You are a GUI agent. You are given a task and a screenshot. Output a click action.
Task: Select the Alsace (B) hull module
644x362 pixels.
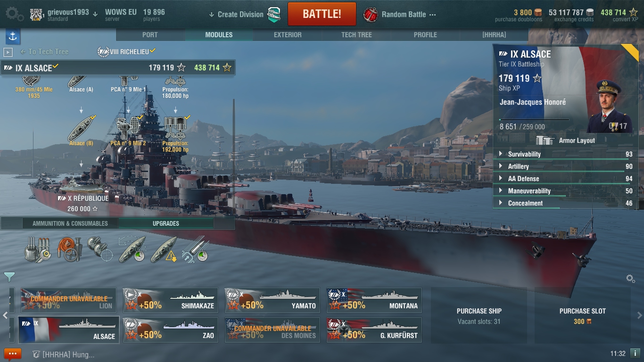[81, 130]
